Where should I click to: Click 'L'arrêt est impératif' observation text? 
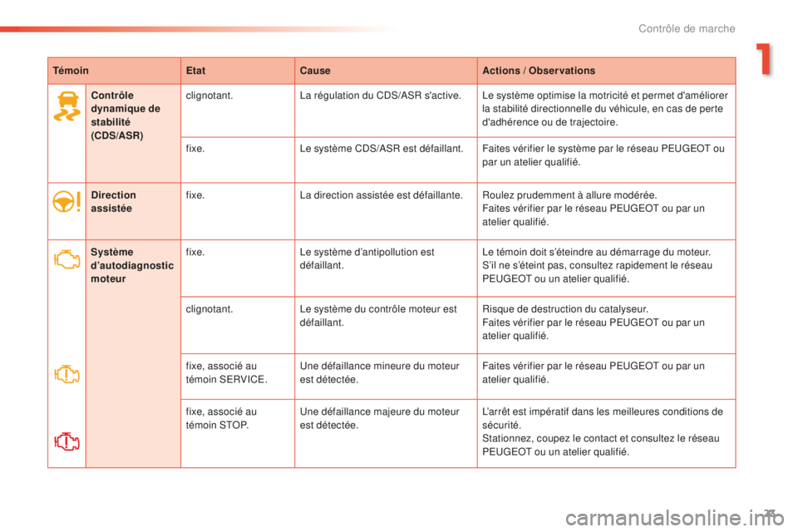click(x=603, y=418)
